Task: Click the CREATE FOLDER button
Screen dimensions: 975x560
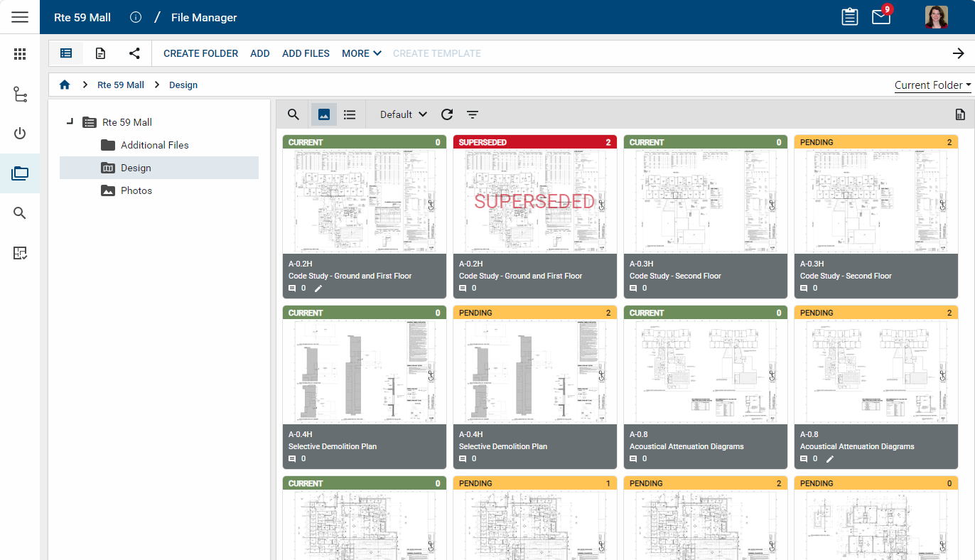Action: click(200, 53)
